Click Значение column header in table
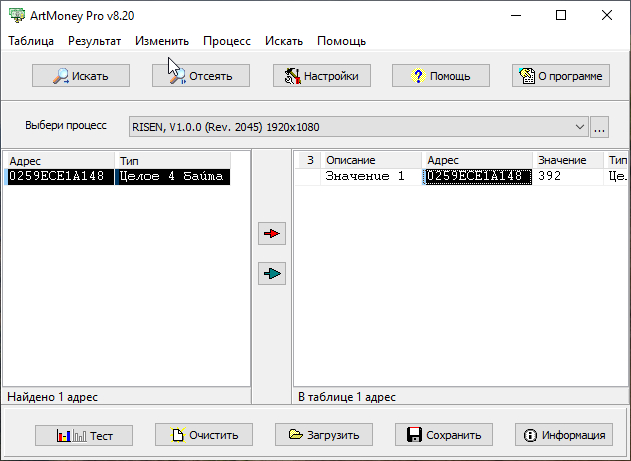 click(x=568, y=160)
